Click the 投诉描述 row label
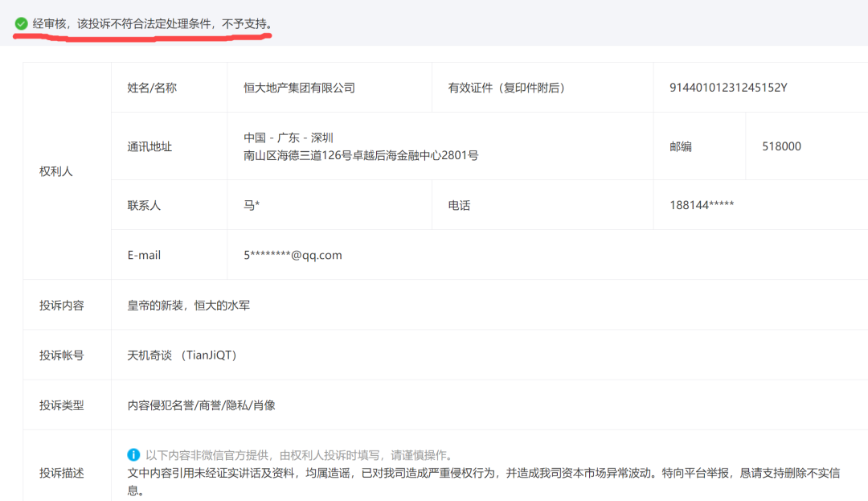The width and height of the screenshot is (868, 501). point(61,473)
